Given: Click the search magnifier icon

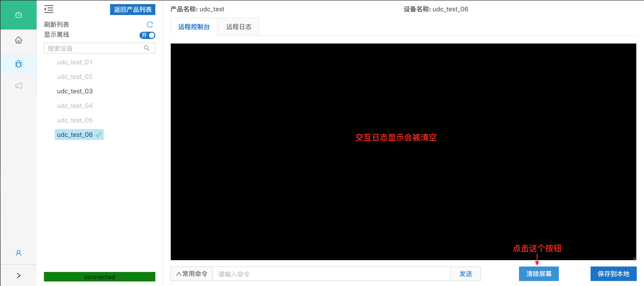Looking at the screenshot, I should 147,48.
